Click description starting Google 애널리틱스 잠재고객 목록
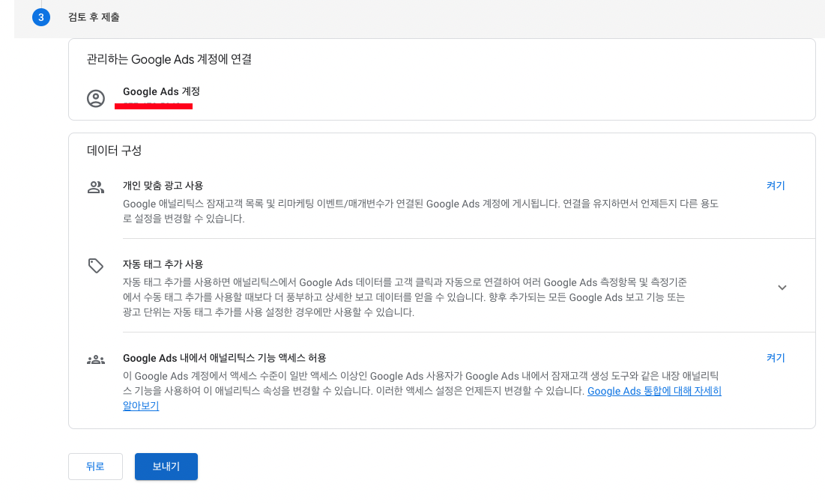This screenshot has width=825, height=504. click(x=421, y=211)
